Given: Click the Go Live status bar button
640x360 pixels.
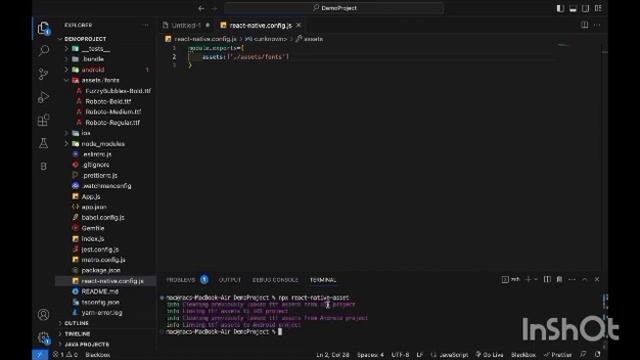Looking at the screenshot, I should pyautogui.click(x=489, y=355).
